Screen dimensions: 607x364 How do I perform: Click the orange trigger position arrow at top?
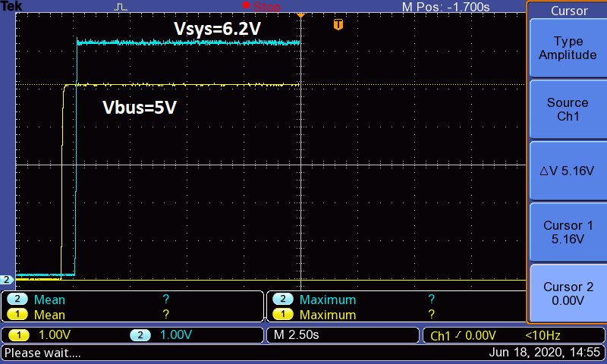pos(300,15)
